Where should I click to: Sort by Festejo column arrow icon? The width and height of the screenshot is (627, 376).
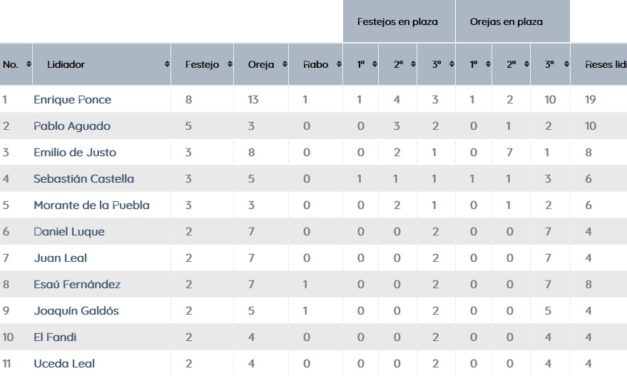click(x=230, y=64)
